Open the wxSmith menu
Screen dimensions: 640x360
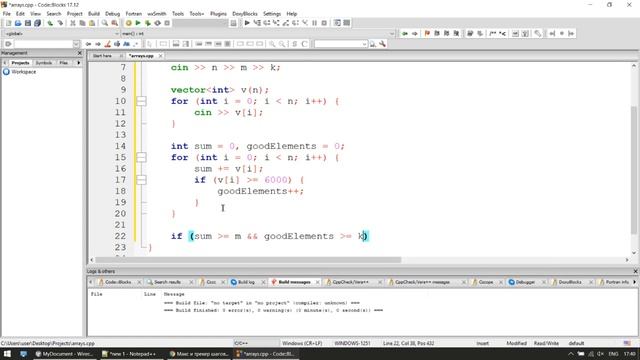[157, 13]
